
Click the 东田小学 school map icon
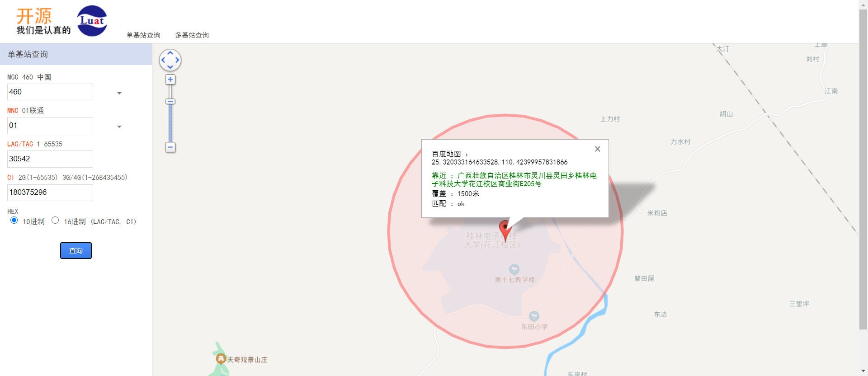534,316
